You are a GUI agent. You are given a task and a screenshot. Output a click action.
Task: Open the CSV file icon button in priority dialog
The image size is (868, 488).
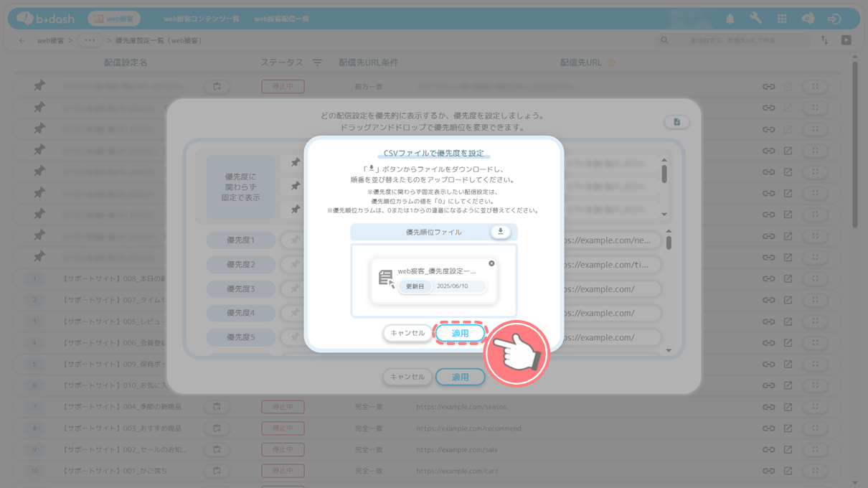[676, 122]
